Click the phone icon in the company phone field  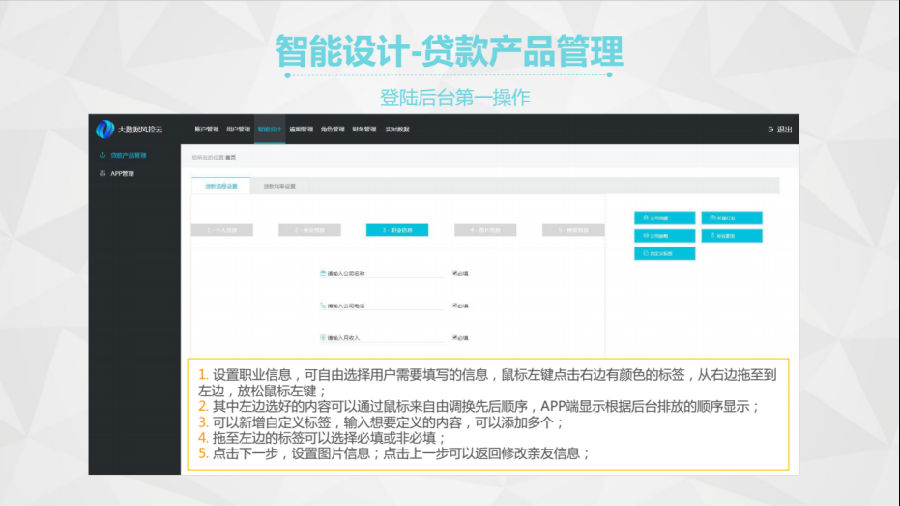pos(323,305)
